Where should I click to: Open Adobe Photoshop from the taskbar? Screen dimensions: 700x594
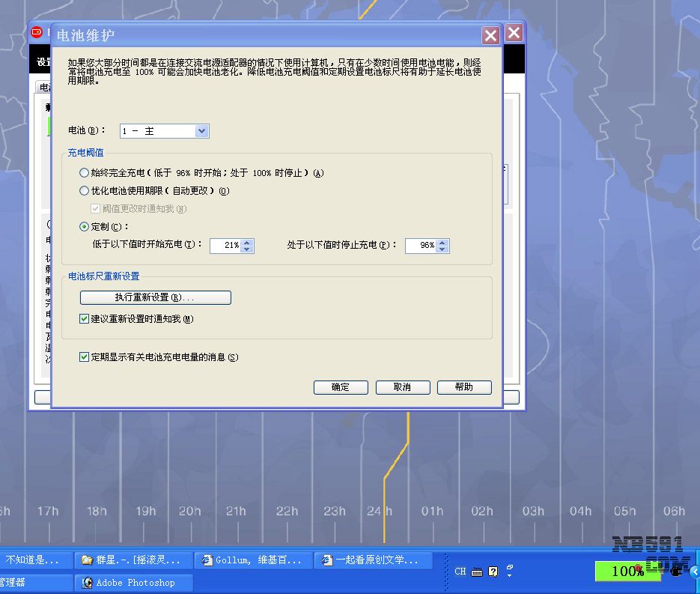(134, 583)
